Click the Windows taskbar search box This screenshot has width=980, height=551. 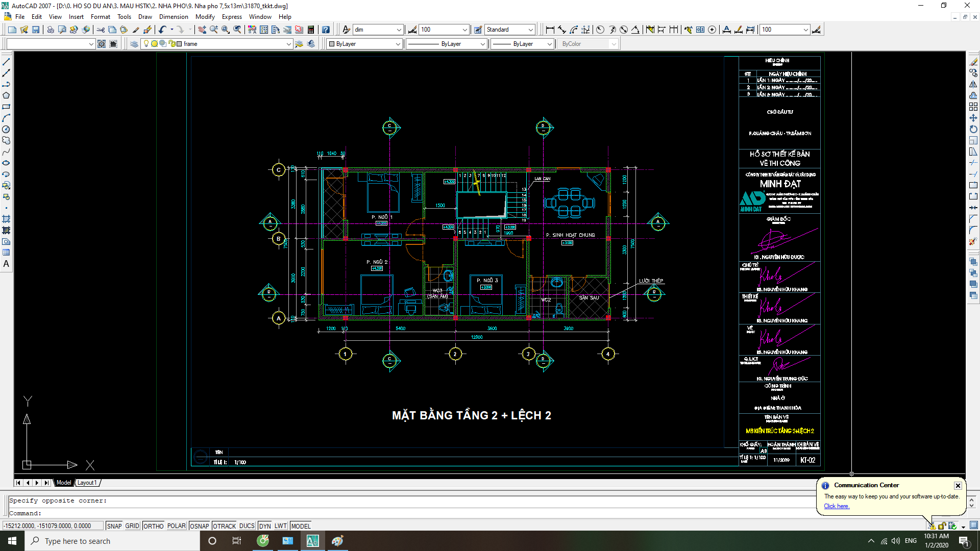[112, 541]
